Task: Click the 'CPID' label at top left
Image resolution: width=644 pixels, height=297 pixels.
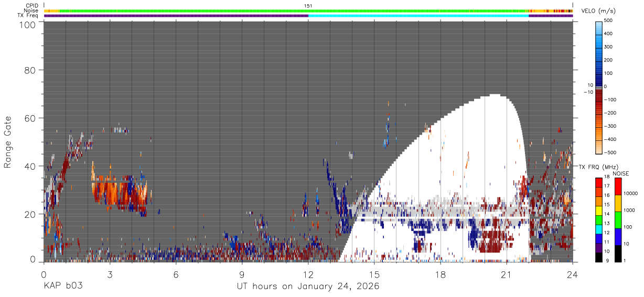Action: coord(33,6)
